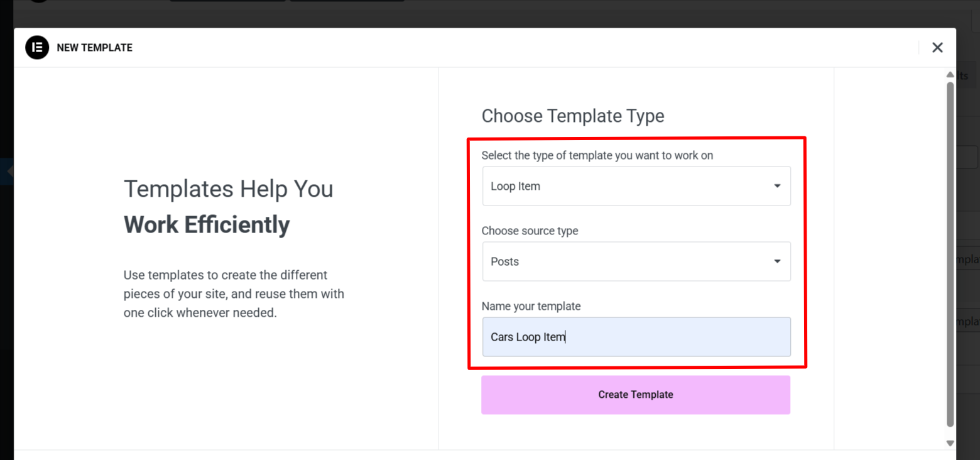This screenshot has width=980, height=460.
Task: Click the Choose Template Type heading
Action: coord(572,116)
